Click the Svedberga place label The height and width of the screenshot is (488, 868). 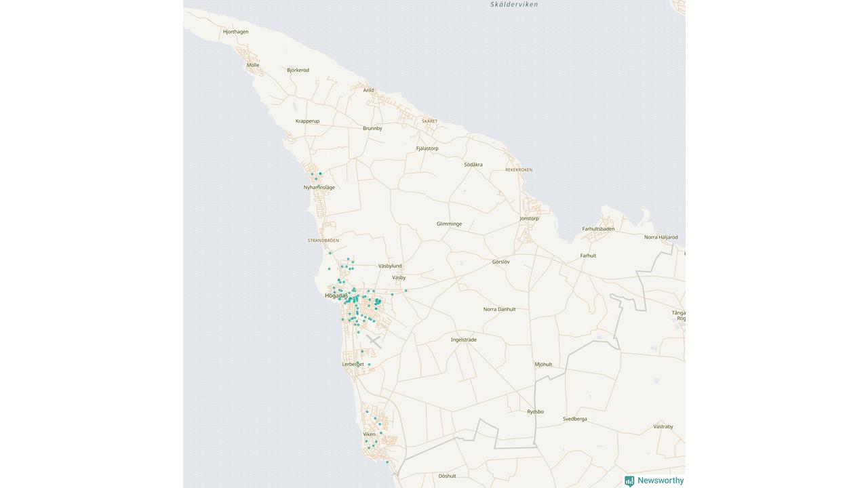click(575, 419)
